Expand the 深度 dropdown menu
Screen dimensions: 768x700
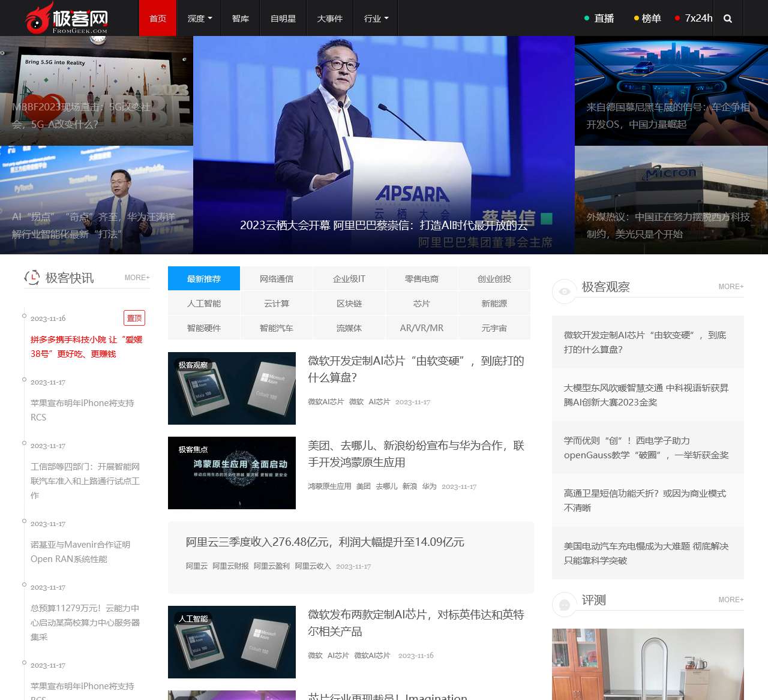click(199, 19)
